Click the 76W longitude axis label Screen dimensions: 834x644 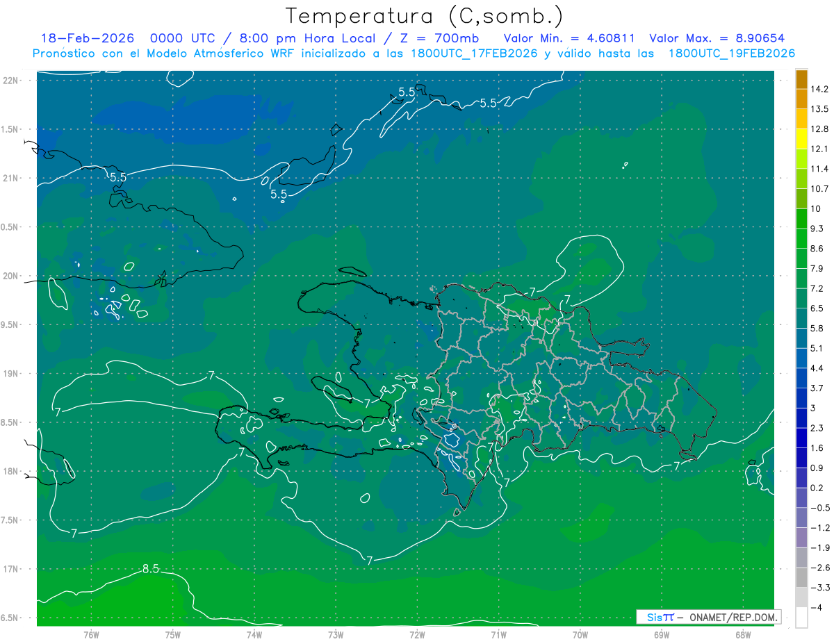coord(90,635)
